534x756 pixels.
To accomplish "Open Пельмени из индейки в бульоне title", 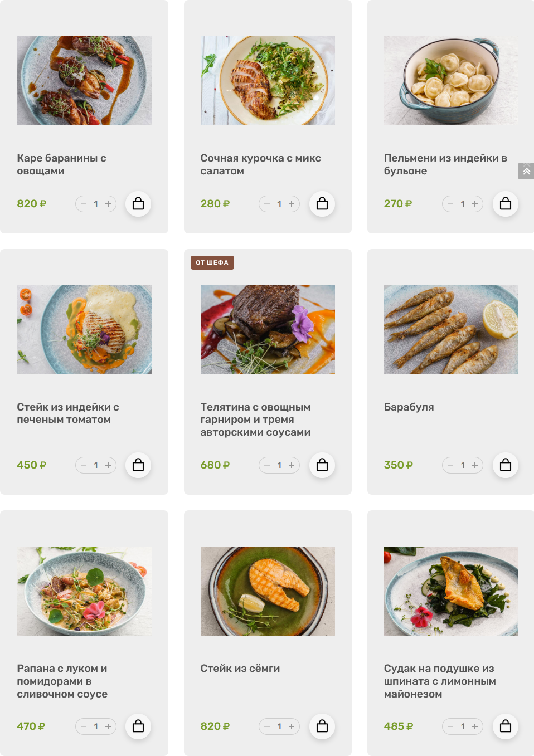I will (x=445, y=164).
